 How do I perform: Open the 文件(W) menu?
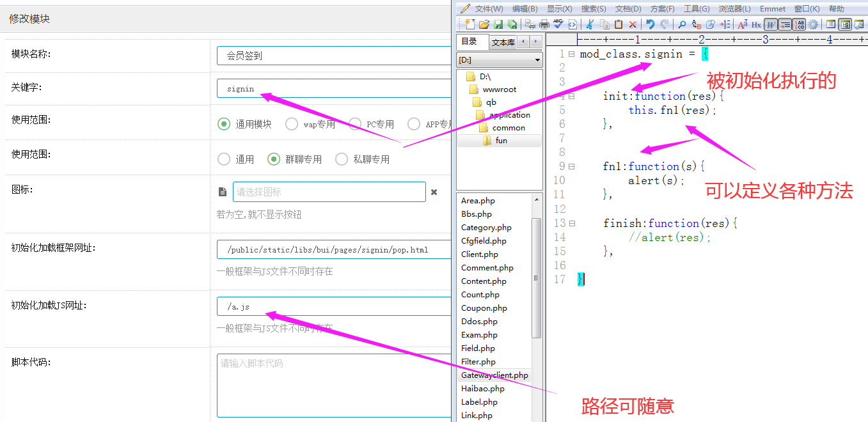tap(488, 8)
